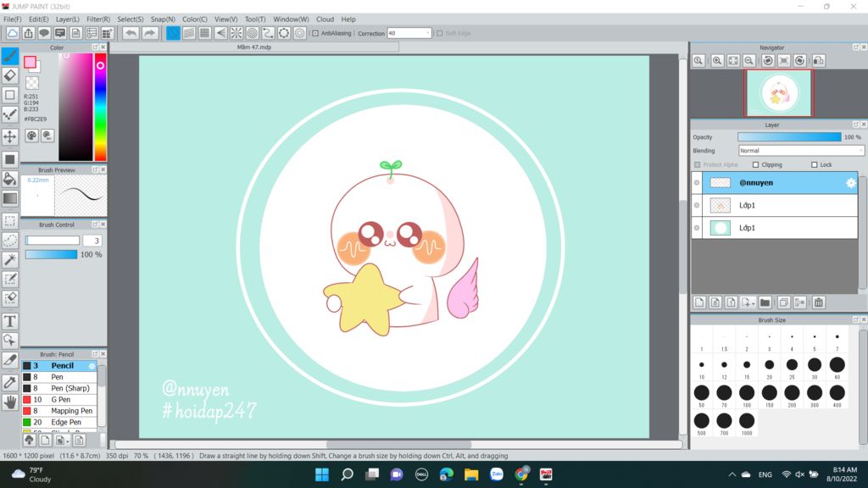Activate the rectangular Select tool
The height and width of the screenshot is (488, 868).
pyautogui.click(x=10, y=221)
